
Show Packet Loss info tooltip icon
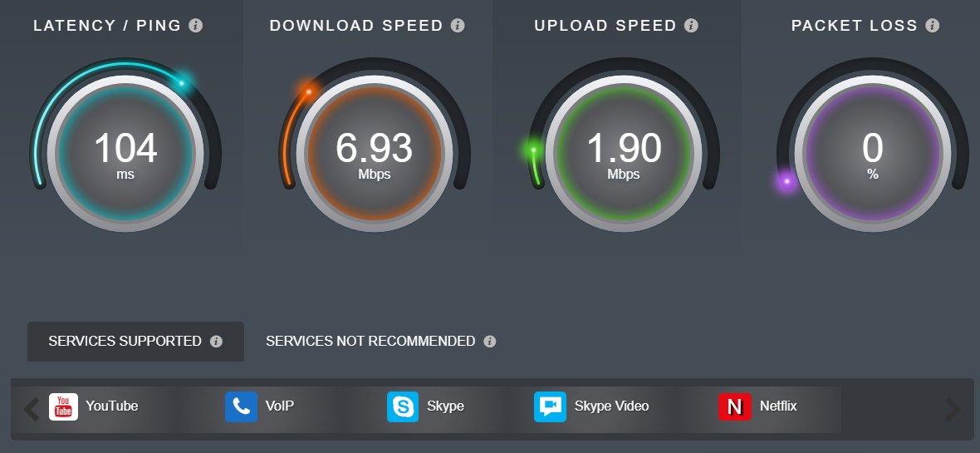[933, 26]
